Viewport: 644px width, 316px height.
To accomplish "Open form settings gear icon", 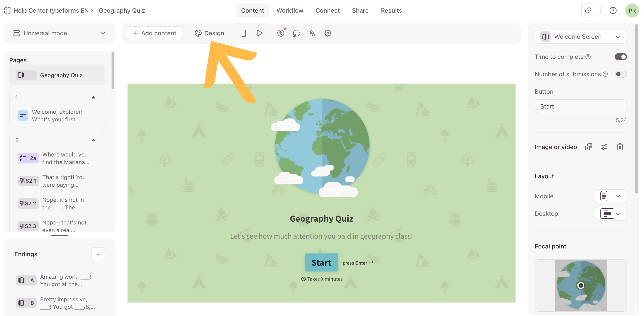I will [328, 33].
